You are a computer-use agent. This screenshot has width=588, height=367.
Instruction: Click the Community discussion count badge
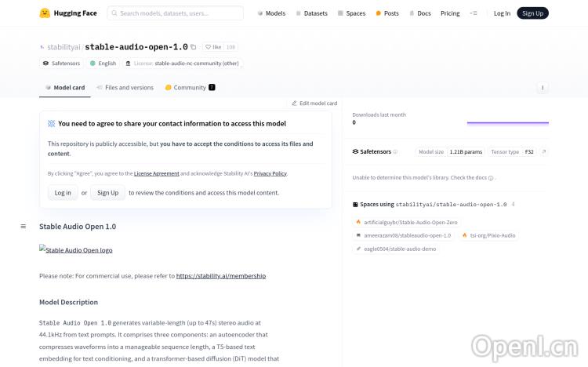click(212, 87)
